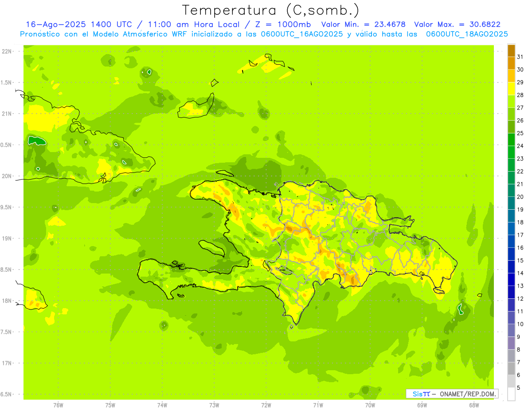This screenshot has height=411, width=532.
Task: Click the '28' label on color scale
Action: tap(520, 95)
